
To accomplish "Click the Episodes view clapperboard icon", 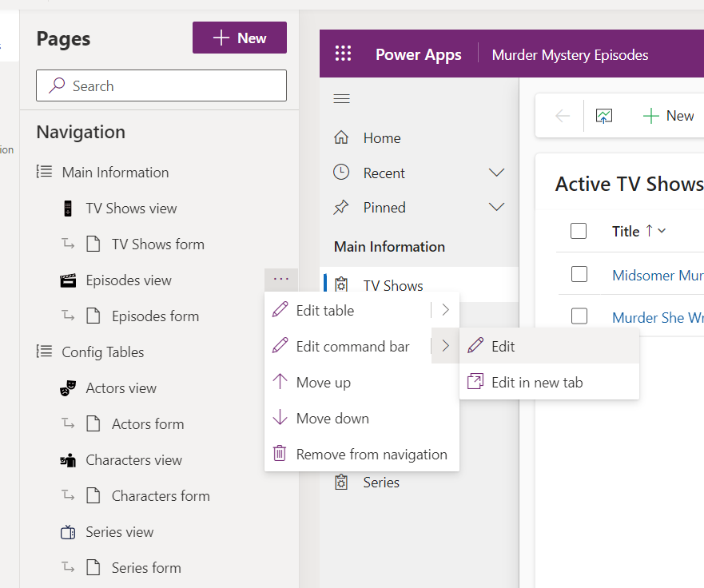I will pos(68,280).
